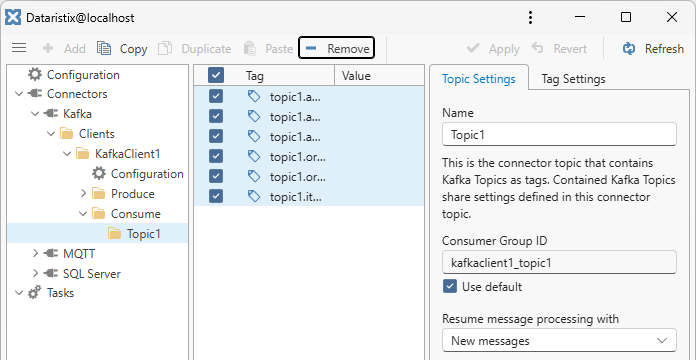Open the hamburger menu icon

(19, 48)
